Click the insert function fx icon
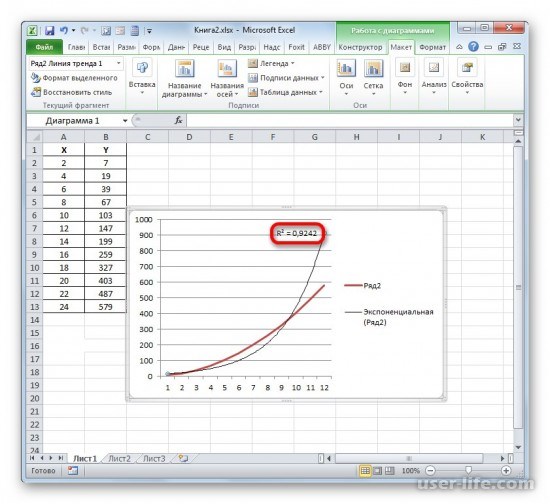This screenshot has width=550, height=504. pyautogui.click(x=179, y=121)
